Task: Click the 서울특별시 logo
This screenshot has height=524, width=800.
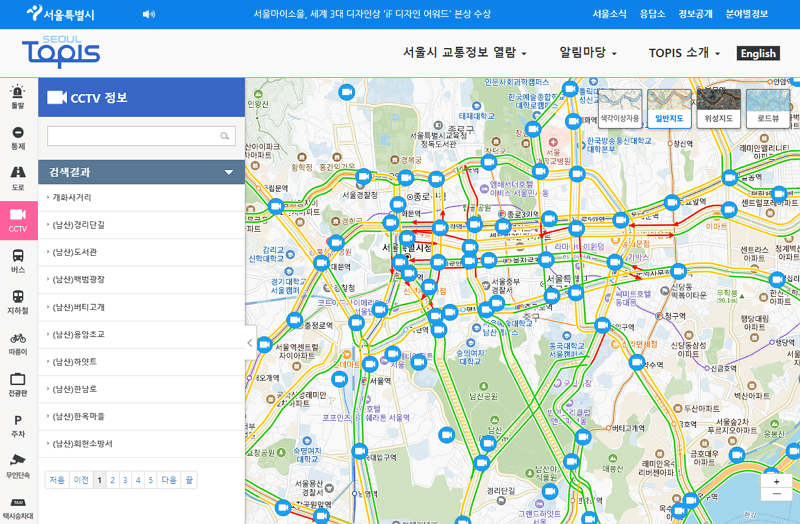Action: pos(60,13)
